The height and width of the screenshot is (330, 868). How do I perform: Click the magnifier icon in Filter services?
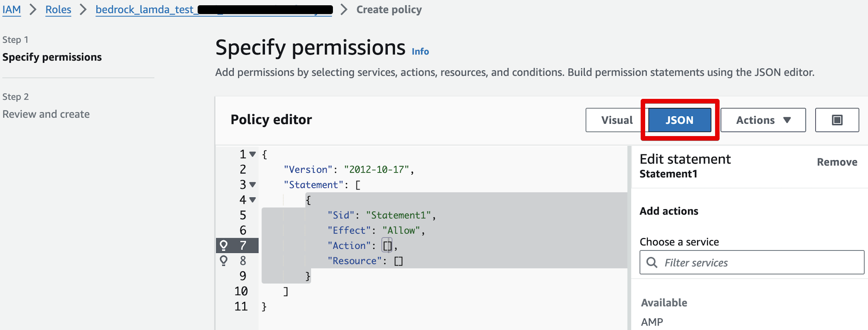(652, 262)
